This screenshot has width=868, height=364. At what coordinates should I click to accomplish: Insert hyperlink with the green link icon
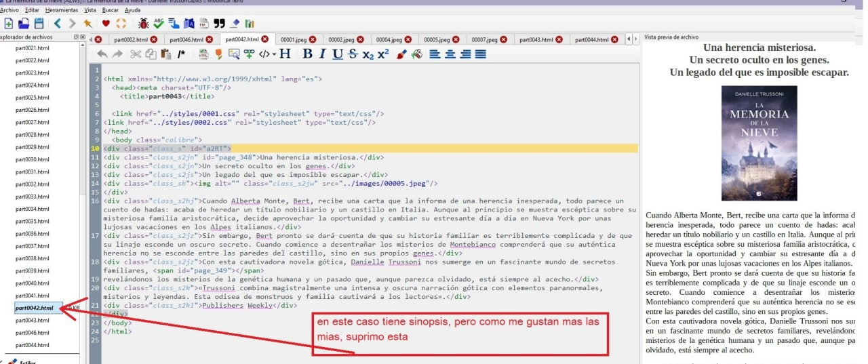click(x=250, y=54)
